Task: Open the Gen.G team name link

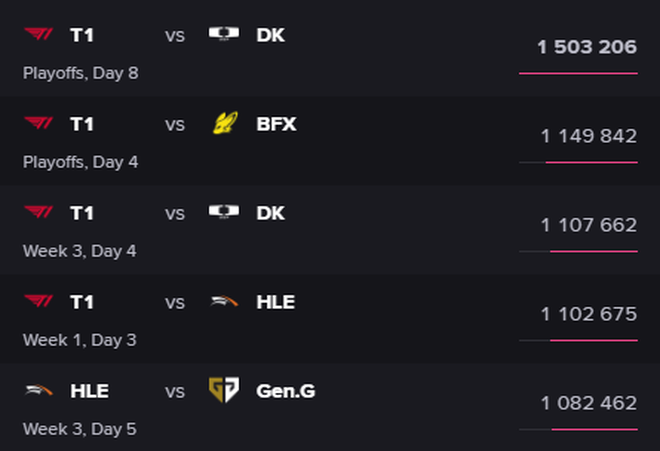Action: point(285,390)
